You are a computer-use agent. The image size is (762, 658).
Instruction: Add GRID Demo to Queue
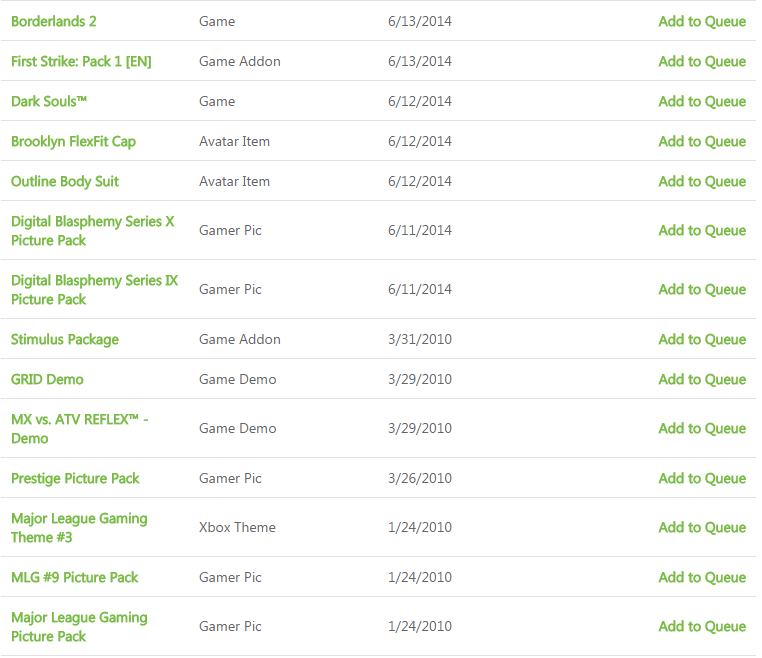click(x=702, y=380)
